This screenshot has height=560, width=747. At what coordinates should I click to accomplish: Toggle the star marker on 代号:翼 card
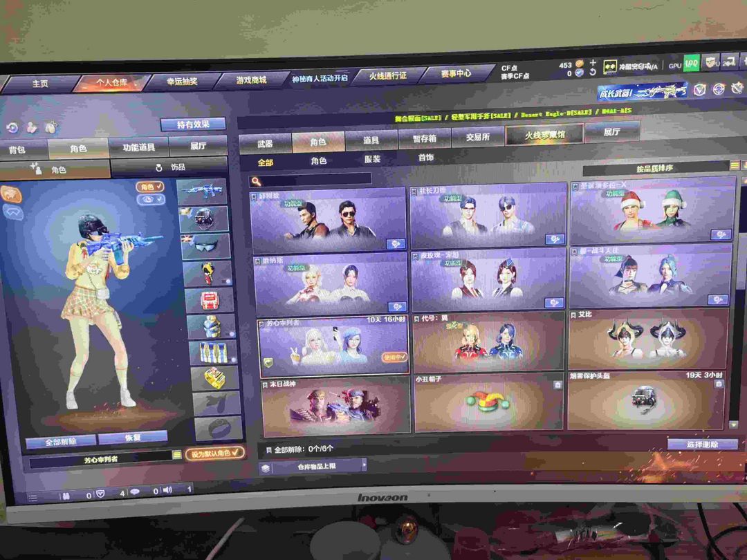coord(416,319)
